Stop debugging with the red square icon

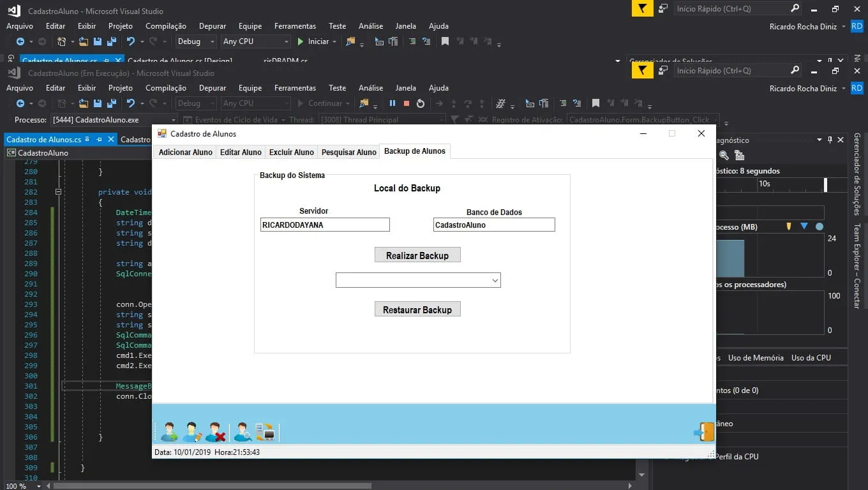click(x=407, y=103)
